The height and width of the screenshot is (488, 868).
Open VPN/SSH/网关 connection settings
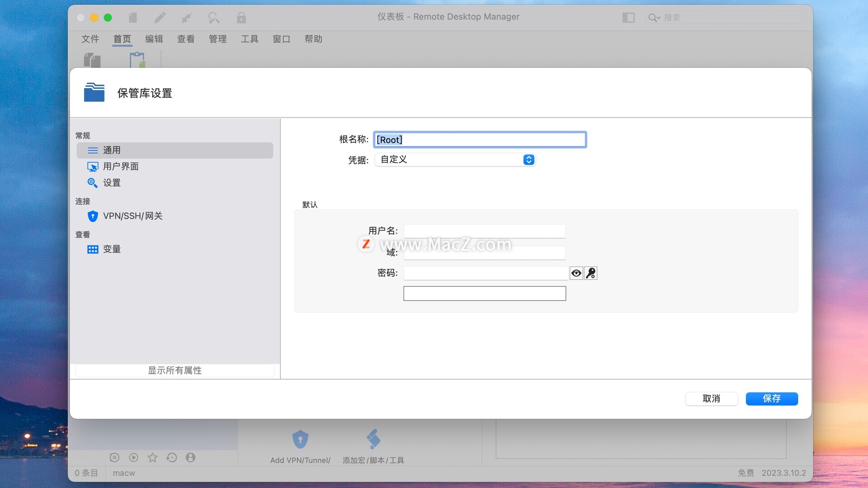(132, 216)
